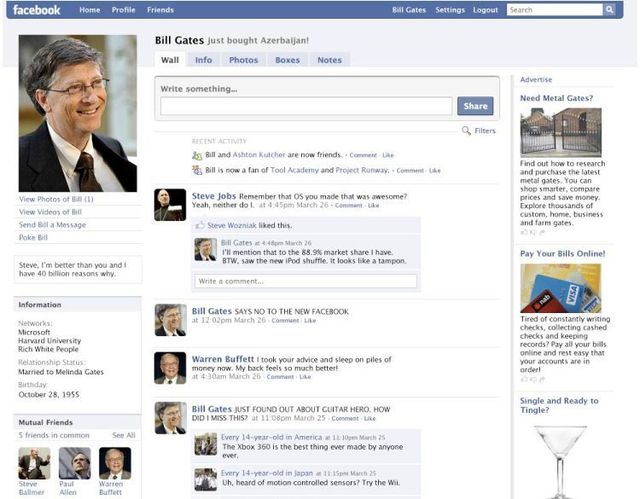Switch to the Info tab
Image resolution: width=640 pixels, height=499 pixels.
click(x=203, y=60)
